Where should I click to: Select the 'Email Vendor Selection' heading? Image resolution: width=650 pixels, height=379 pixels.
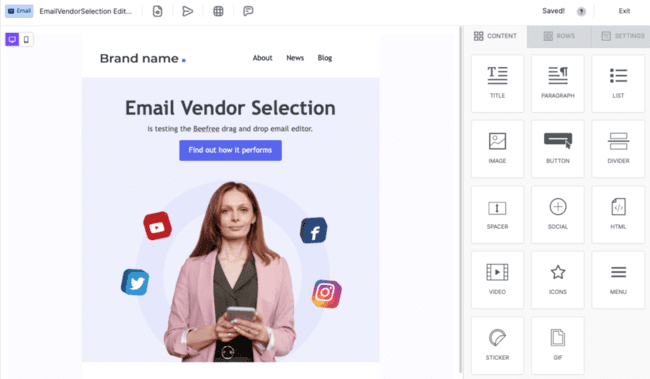pyautogui.click(x=230, y=108)
